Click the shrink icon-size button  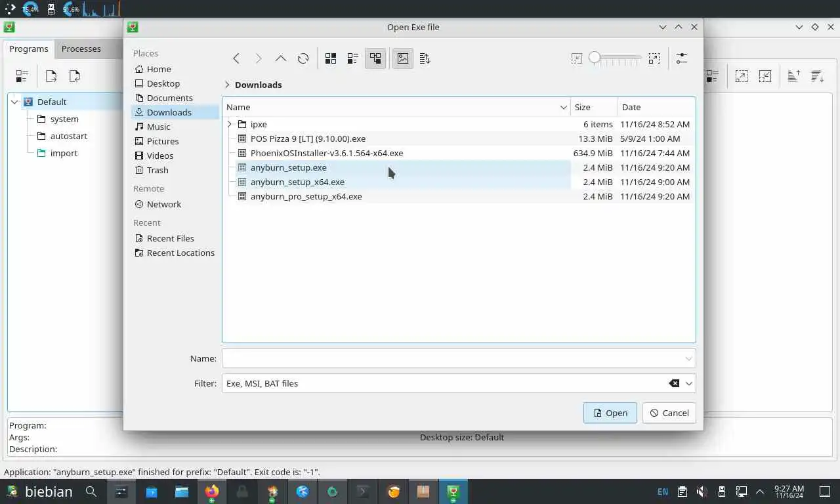click(x=577, y=58)
